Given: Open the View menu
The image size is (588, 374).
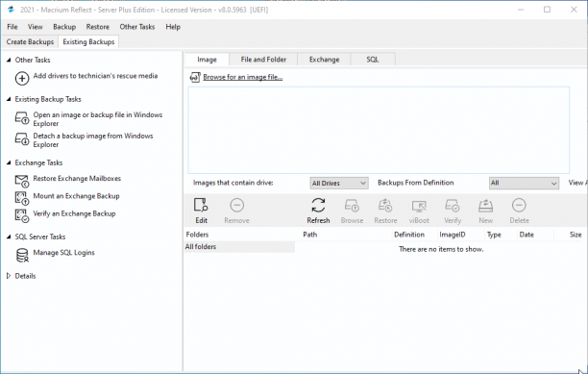Looking at the screenshot, I should tap(36, 27).
